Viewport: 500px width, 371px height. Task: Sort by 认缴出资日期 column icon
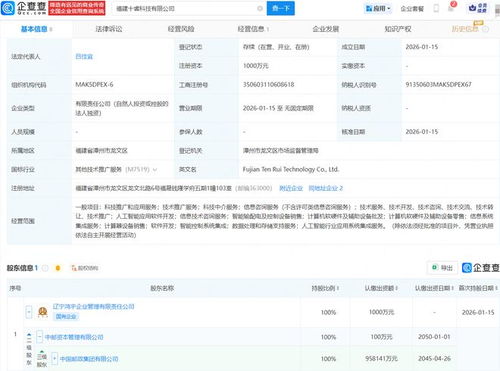pos(453,288)
